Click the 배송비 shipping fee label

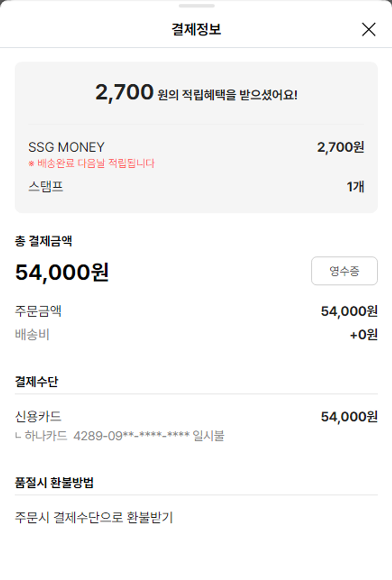[x=32, y=335]
